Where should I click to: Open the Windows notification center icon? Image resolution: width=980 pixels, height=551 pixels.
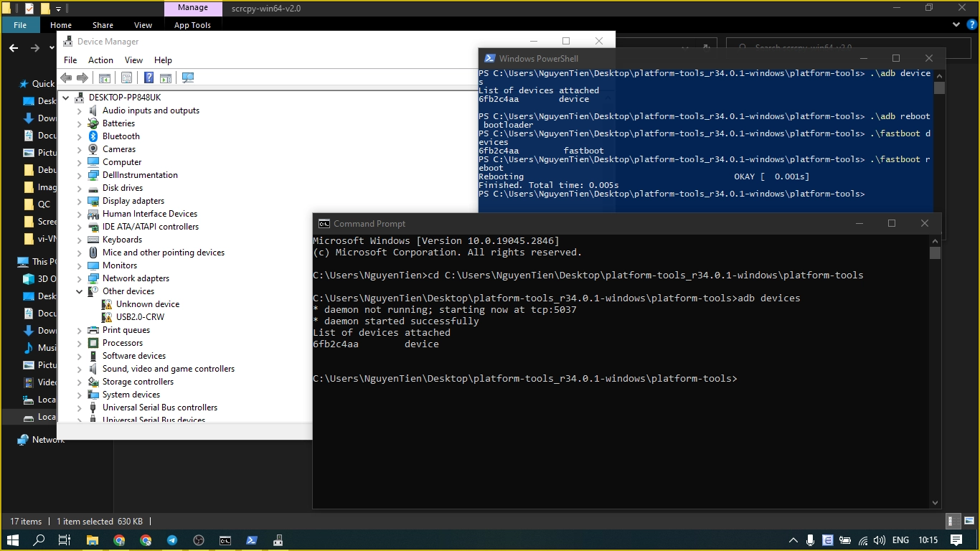click(x=956, y=540)
